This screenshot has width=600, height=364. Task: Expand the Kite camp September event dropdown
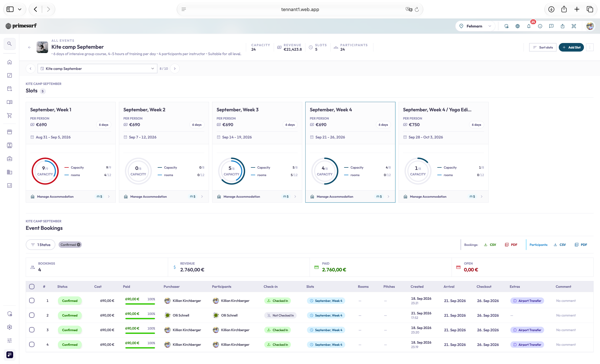[97, 69]
